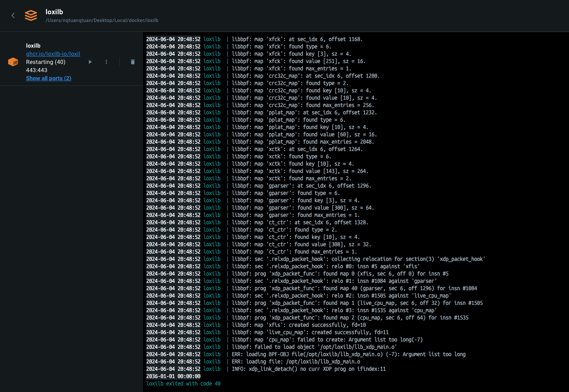569x392 pixels.
Task: Click log line "'gparser': at sec_idx 6, offset 1296"
Action: (259, 186)
